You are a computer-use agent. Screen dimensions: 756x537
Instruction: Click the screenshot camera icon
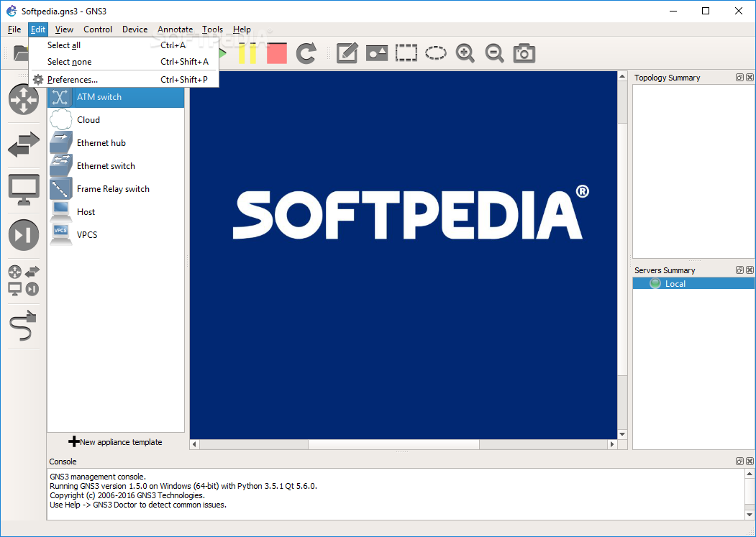pyautogui.click(x=524, y=53)
